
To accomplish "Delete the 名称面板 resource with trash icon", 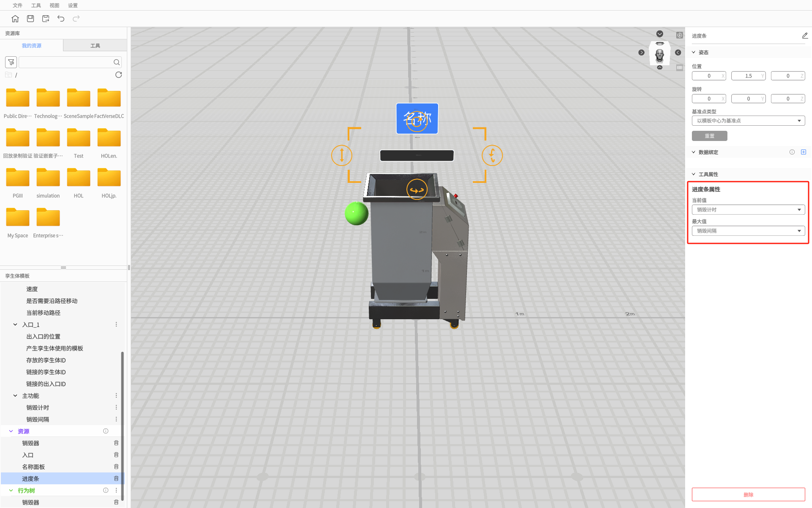I will [116, 467].
